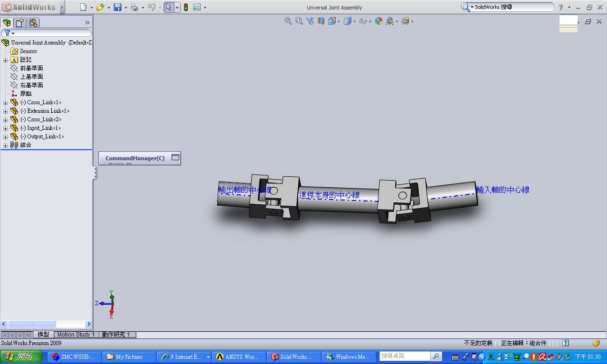Click the taskbar desktop search field
This screenshot has height=364, width=607.
point(405,356)
